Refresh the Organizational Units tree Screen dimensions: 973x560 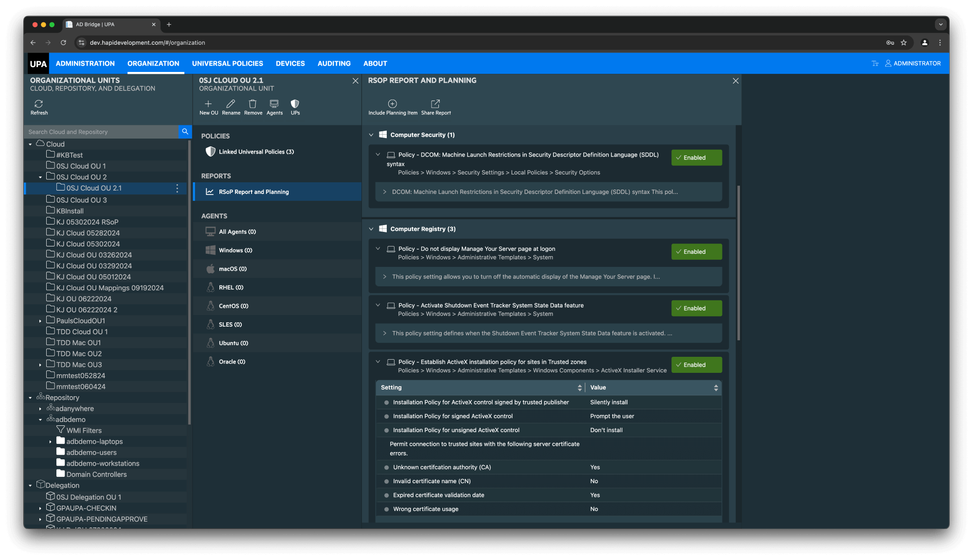pyautogui.click(x=38, y=106)
